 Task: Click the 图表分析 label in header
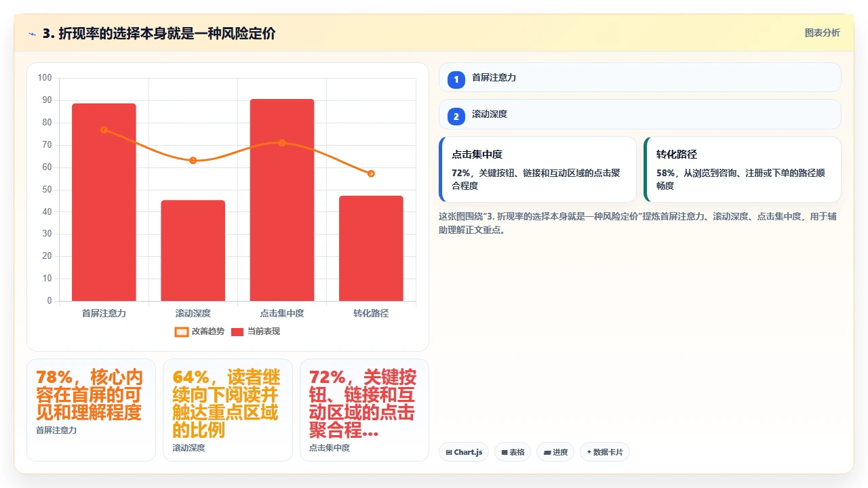coord(822,33)
